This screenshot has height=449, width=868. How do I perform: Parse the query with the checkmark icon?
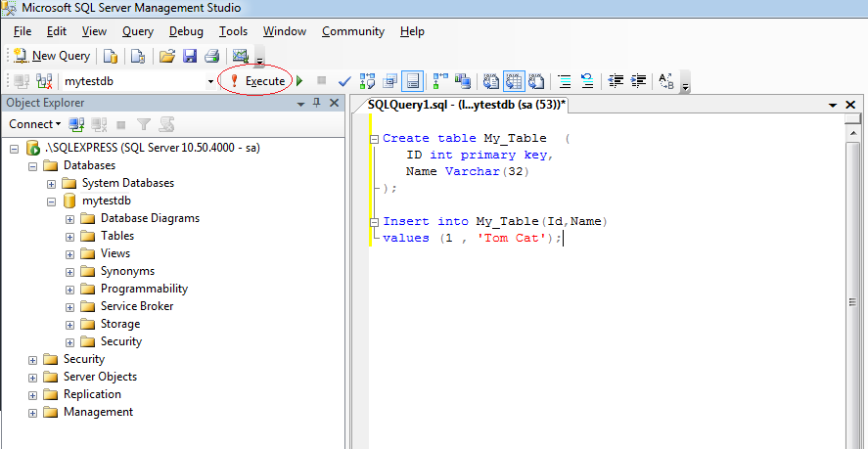[344, 81]
